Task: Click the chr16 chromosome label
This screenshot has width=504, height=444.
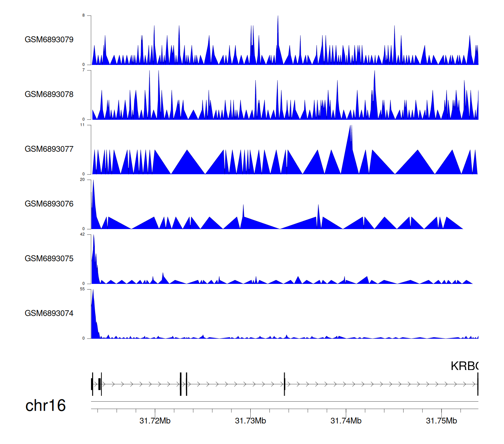Action: click(x=45, y=405)
